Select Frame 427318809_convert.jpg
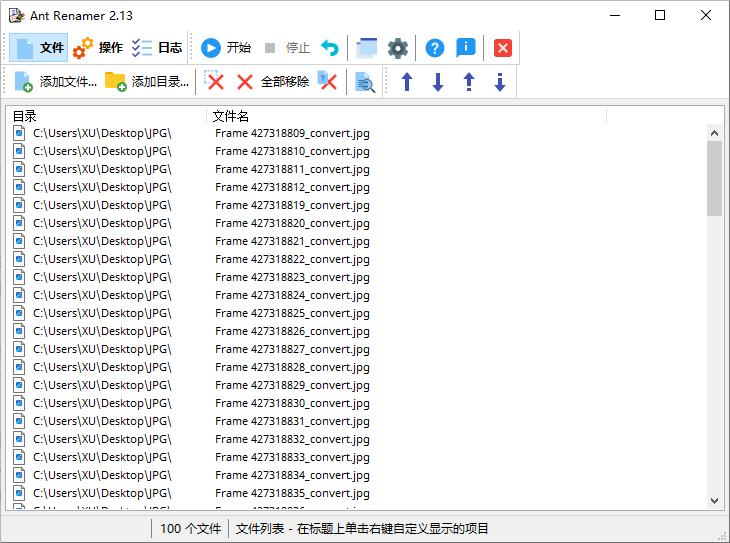This screenshot has width=730, height=543. [x=292, y=133]
